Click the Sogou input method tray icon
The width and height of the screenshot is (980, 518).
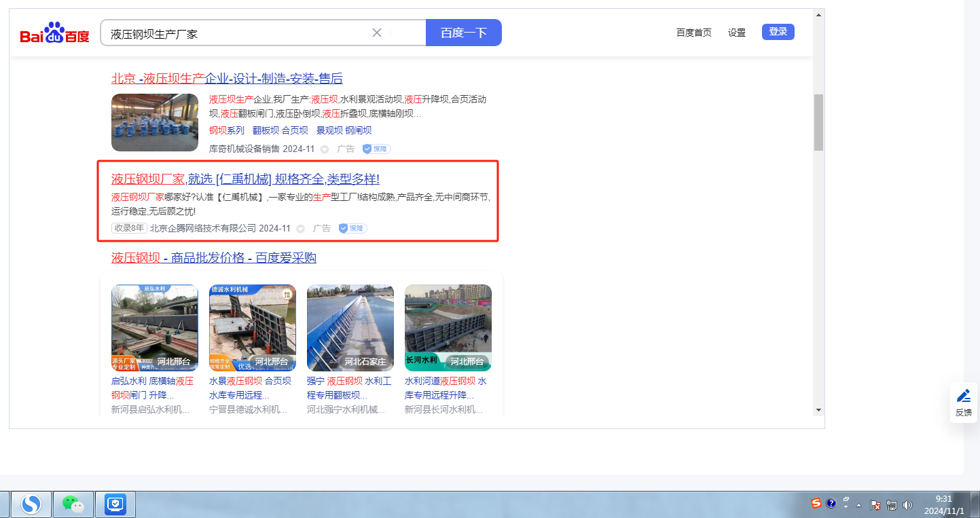click(816, 503)
